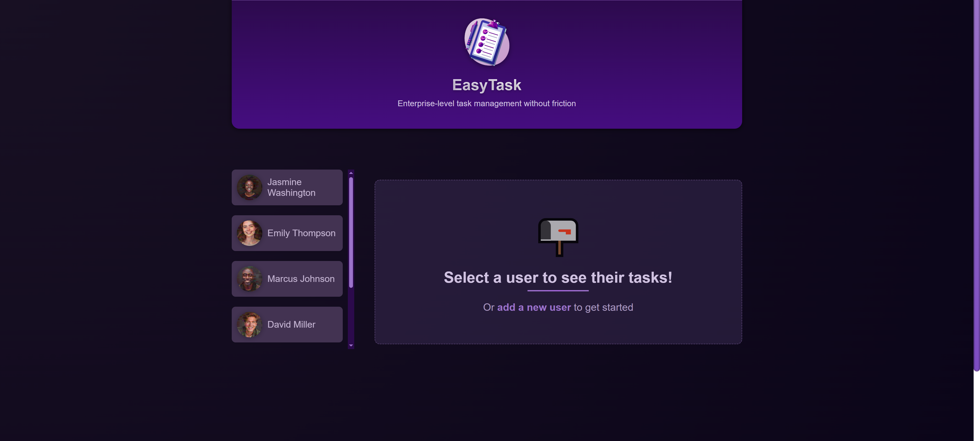Click page scrollbar track below the thumb
The height and width of the screenshot is (441, 980).
976,407
